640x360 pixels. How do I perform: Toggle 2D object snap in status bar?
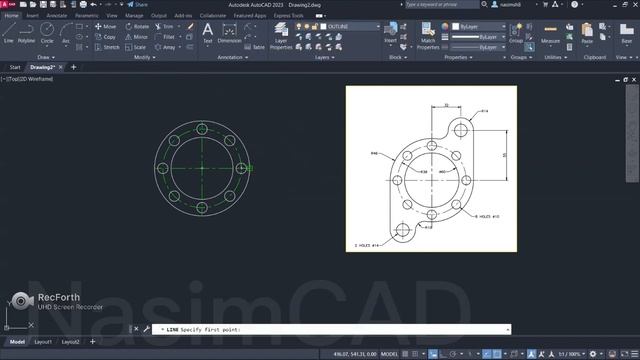497,354
